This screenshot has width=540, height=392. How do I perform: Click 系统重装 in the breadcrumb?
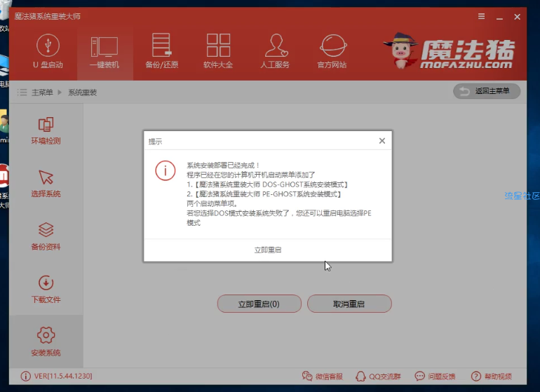click(x=82, y=93)
